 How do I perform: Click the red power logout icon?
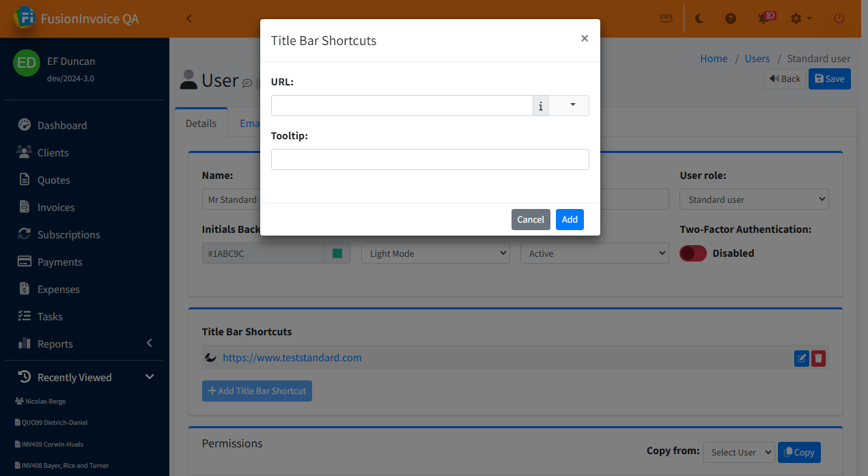pyautogui.click(x=839, y=18)
